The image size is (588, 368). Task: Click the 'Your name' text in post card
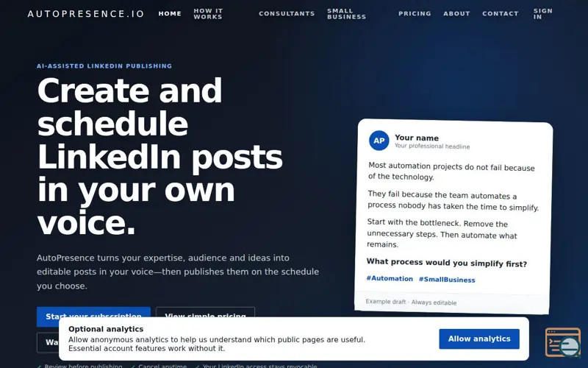pyautogui.click(x=416, y=138)
